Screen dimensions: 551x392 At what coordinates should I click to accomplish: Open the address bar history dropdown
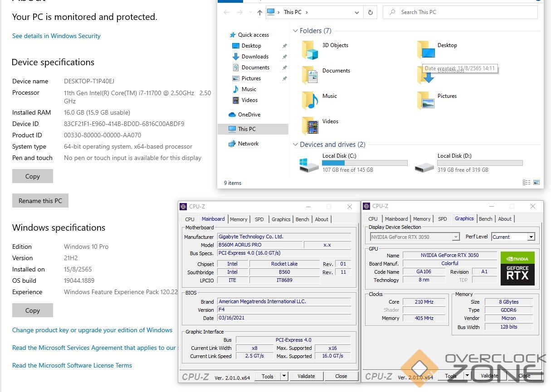[357, 12]
